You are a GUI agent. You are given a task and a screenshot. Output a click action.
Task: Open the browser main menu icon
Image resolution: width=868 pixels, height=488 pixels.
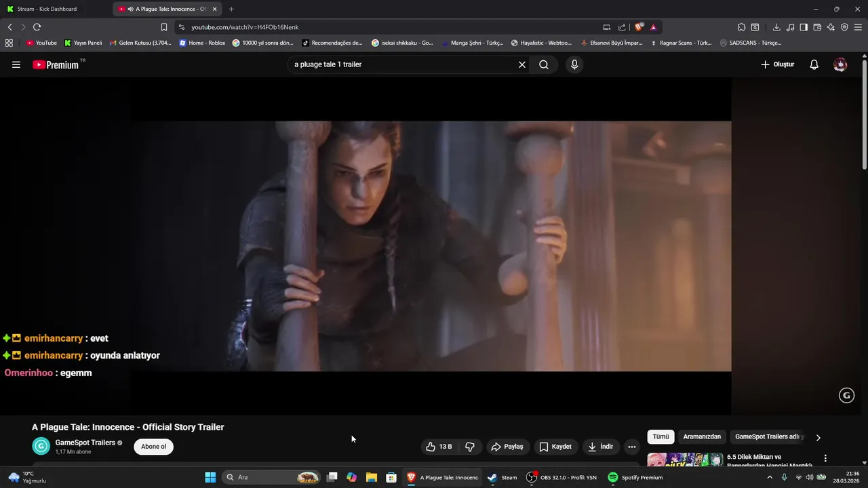coord(858,27)
